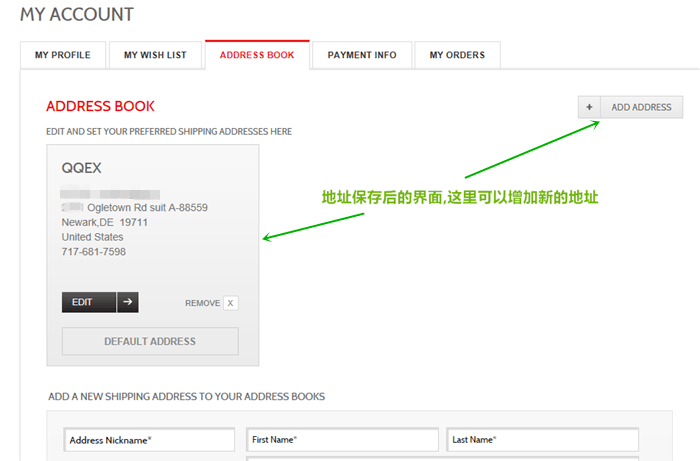
Task: Focus the Last Name field
Action: [542, 440]
